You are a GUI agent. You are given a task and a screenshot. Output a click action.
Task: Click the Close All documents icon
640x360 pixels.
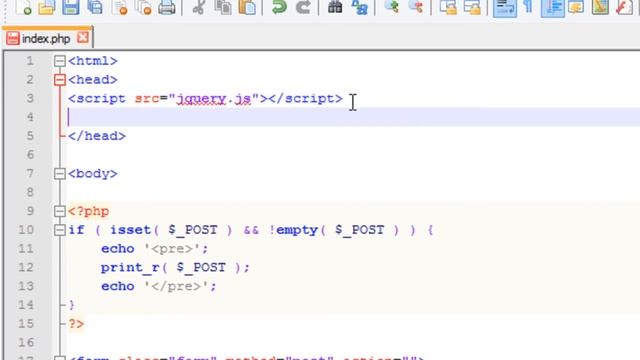point(143,7)
